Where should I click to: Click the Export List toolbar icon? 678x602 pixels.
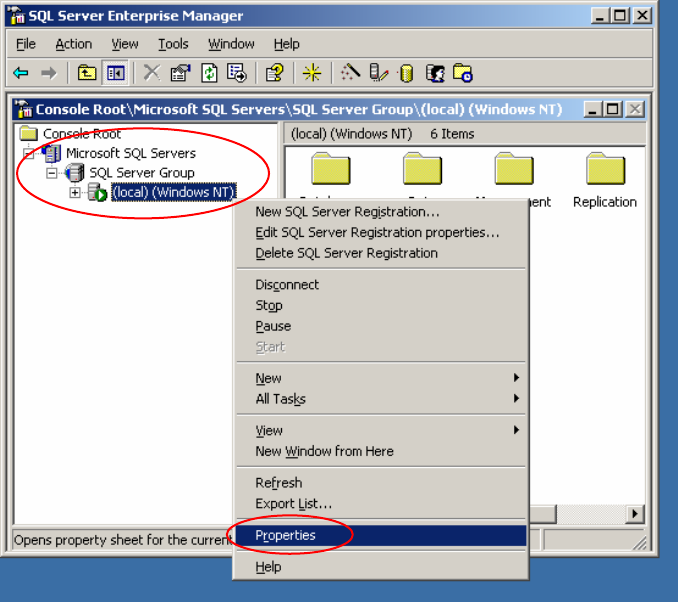point(237,73)
